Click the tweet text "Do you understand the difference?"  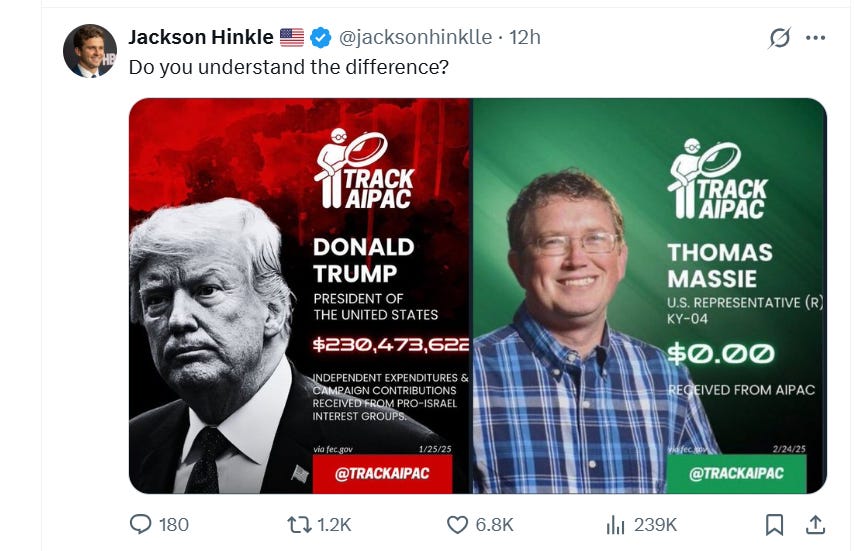[288, 67]
